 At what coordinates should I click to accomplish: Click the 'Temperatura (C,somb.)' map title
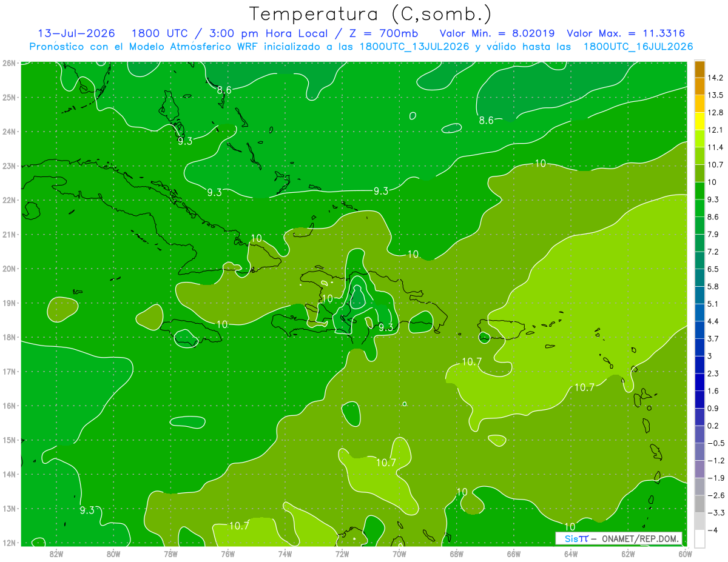click(x=370, y=14)
